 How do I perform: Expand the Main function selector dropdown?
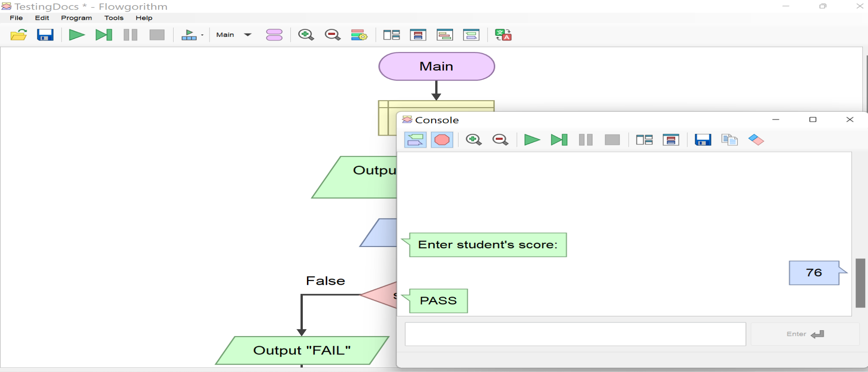[248, 35]
